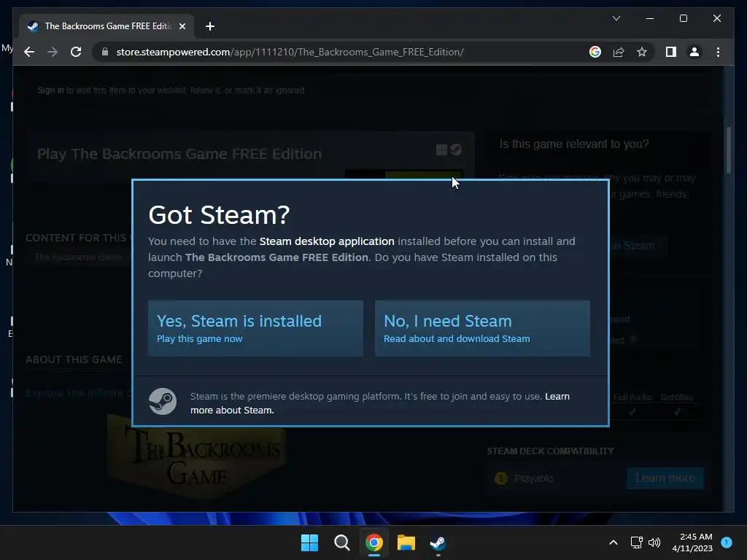Focus the address bar URL field
This screenshot has width=747, height=560.
290,52
